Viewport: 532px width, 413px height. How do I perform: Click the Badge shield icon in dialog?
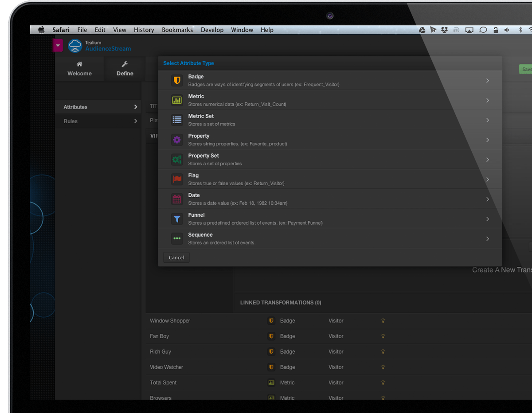point(177,81)
